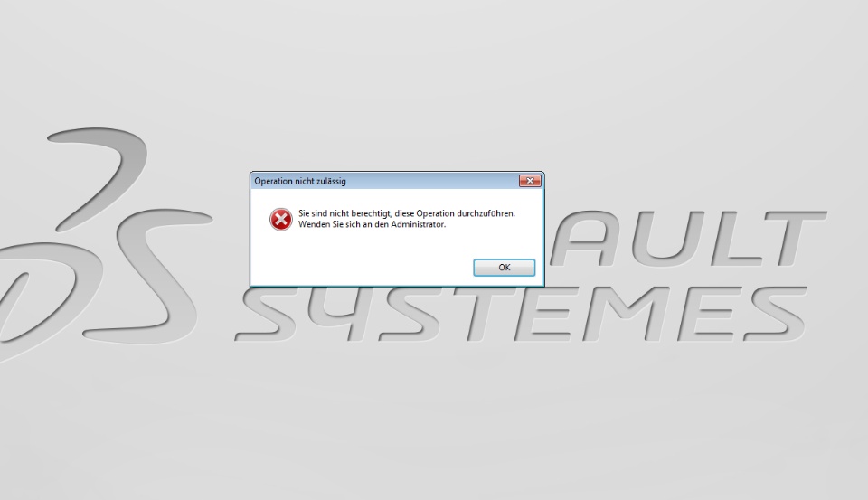The width and height of the screenshot is (868, 500).
Task: Click the 'M' letter in SYSTEMES background text
Action: [627, 314]
